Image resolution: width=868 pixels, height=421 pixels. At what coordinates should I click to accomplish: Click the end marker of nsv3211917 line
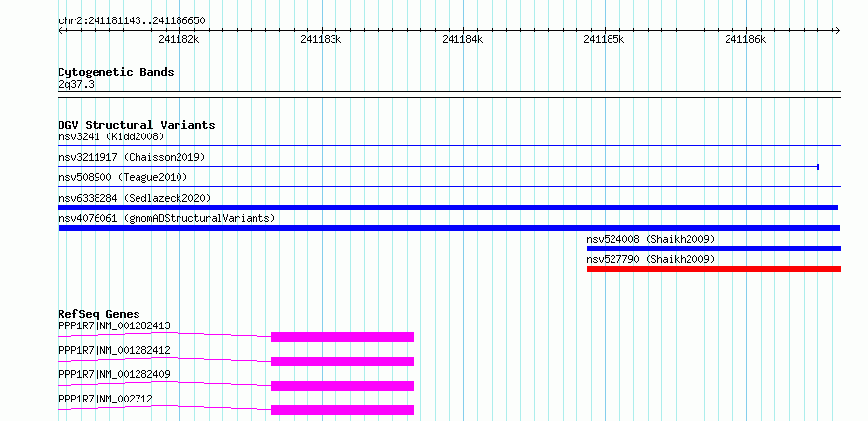pyautogui.click(x=818, y=167)
